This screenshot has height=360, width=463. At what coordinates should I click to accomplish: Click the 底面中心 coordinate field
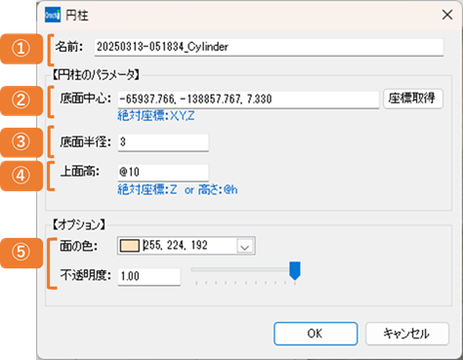coord(248,99)
